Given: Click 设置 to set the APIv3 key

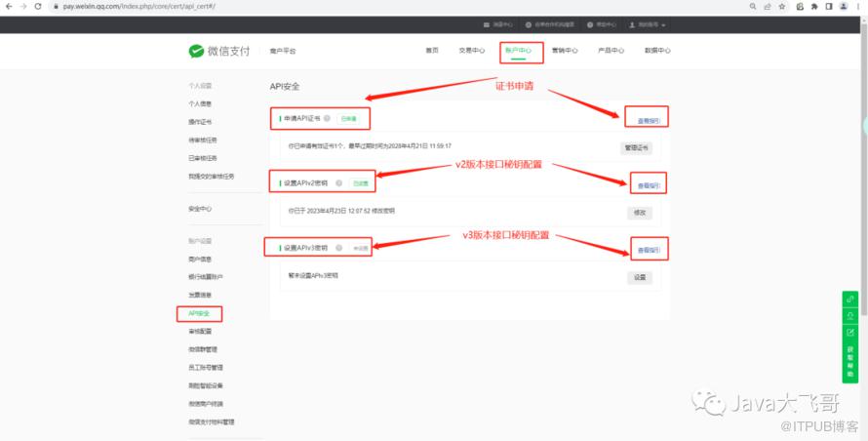Looking at the screenshot, I should point(640,277).
